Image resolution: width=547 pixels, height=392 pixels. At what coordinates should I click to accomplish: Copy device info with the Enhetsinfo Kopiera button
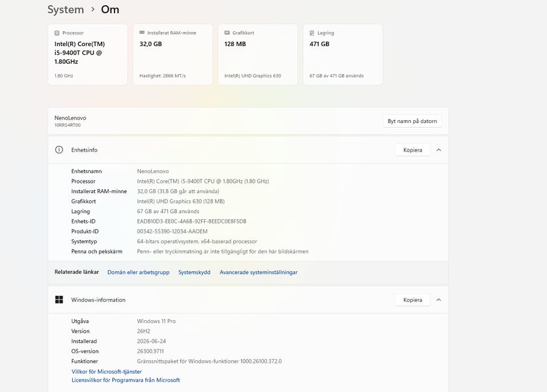[413, 150]
